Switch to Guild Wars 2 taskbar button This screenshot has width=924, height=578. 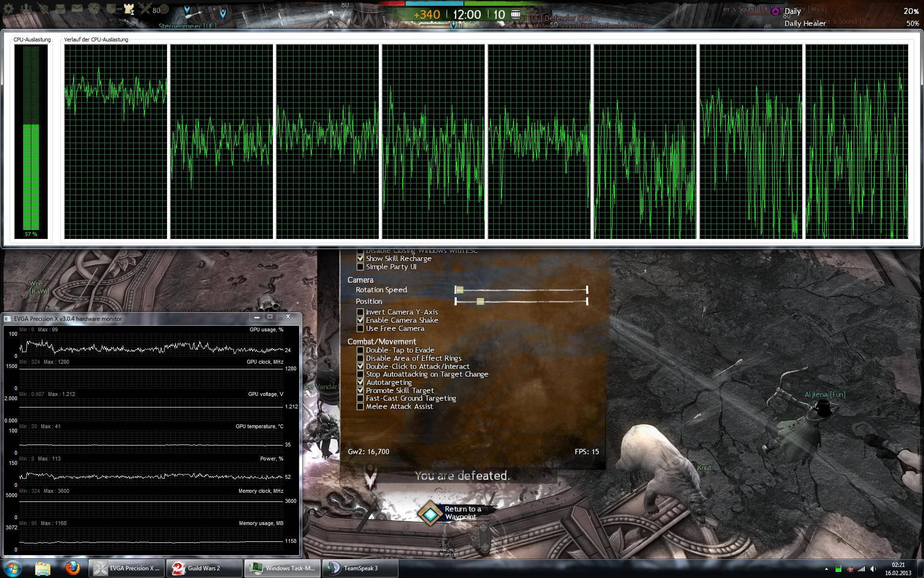pyautogui.click(x=205, y=568)
